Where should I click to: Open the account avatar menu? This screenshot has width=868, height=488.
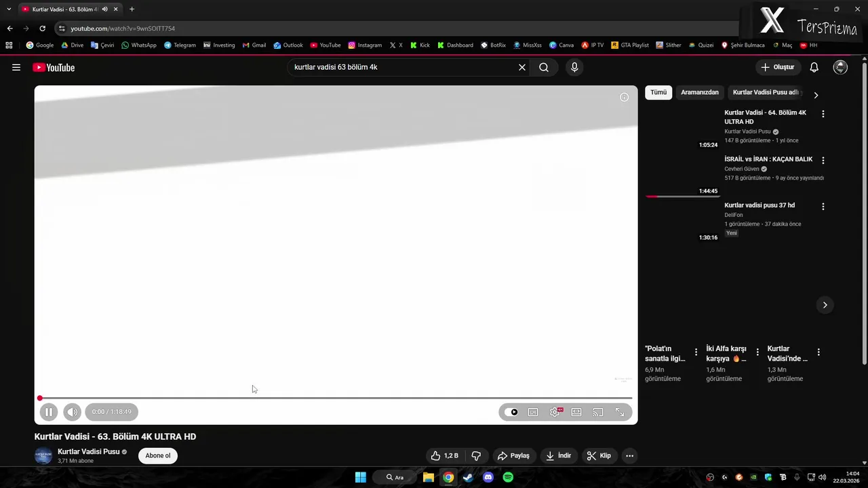point(840,67)
